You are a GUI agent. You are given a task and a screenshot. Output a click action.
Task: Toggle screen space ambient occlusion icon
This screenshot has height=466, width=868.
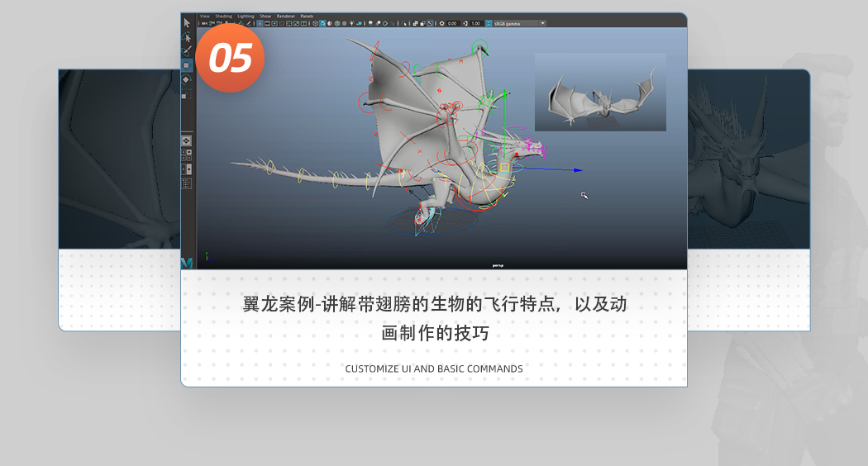click(x=370, y=23)
